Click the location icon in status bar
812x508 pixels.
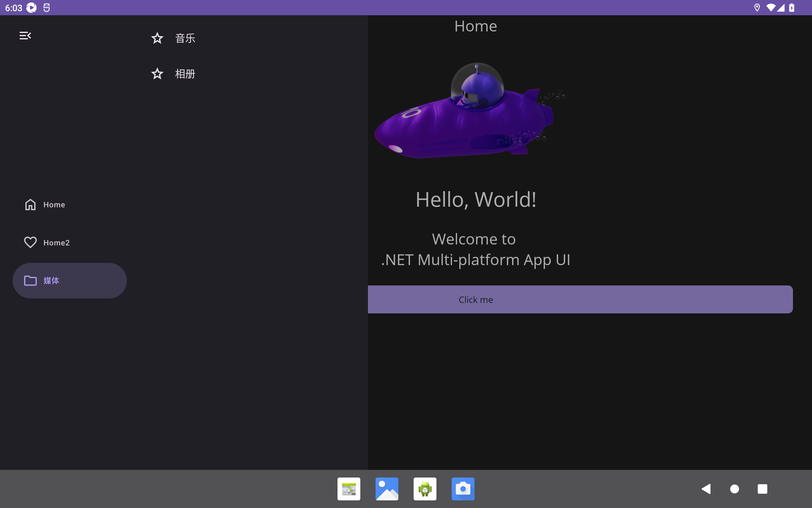coord(757,8)
